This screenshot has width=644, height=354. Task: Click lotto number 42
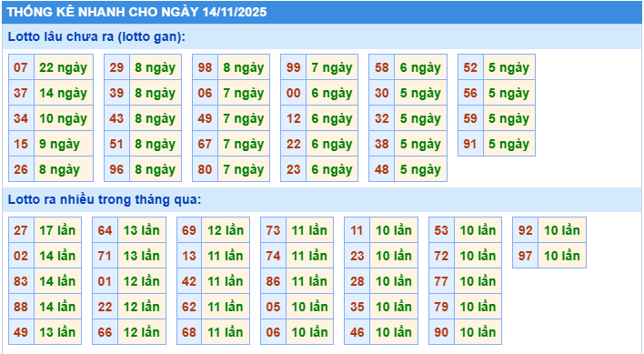point(189,281)
